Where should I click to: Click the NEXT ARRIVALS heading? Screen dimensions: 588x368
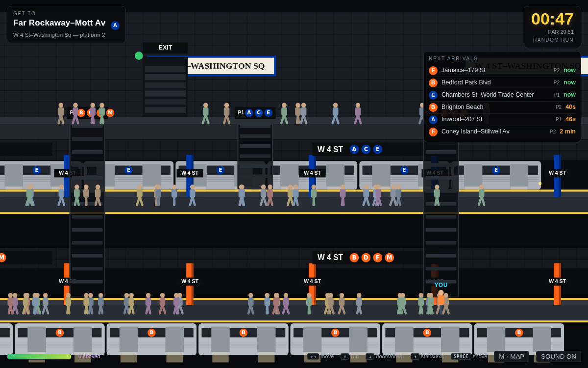tap(453, 59)
